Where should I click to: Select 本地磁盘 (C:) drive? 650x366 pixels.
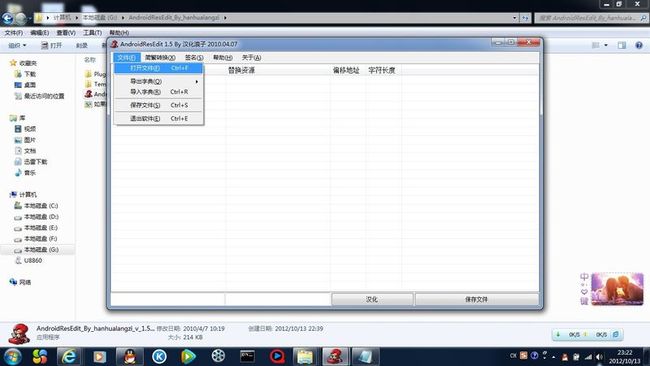(41, 206)
